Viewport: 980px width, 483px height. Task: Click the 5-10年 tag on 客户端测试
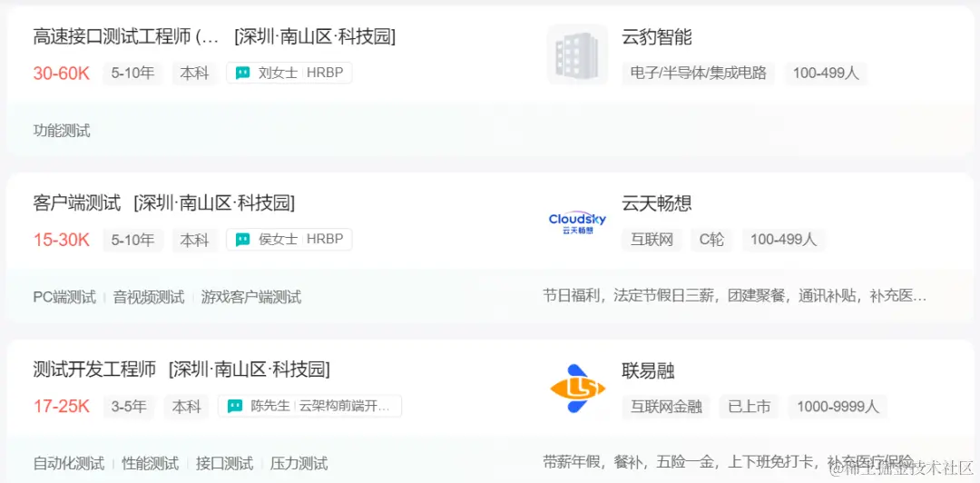132,240
